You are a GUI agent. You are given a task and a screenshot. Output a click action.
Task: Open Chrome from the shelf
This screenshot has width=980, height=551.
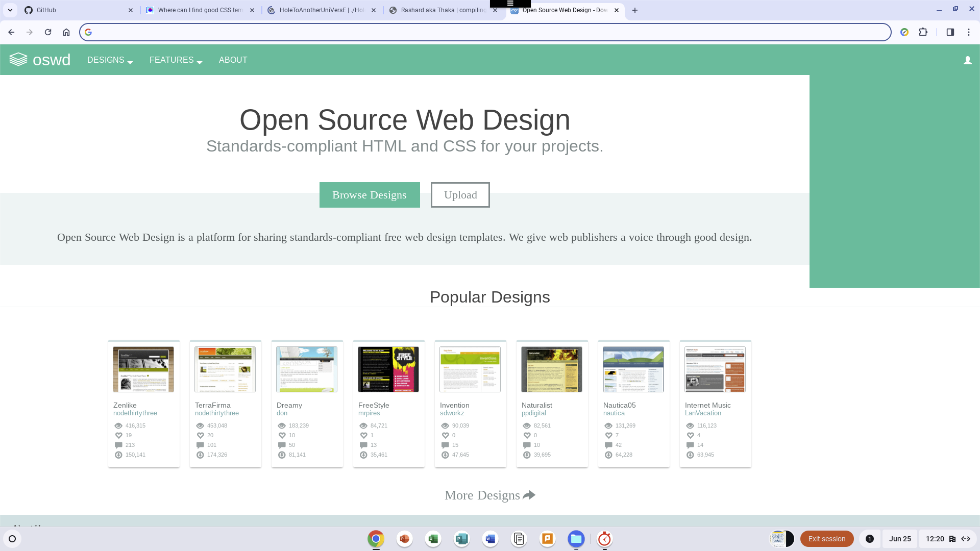point(376,539)
